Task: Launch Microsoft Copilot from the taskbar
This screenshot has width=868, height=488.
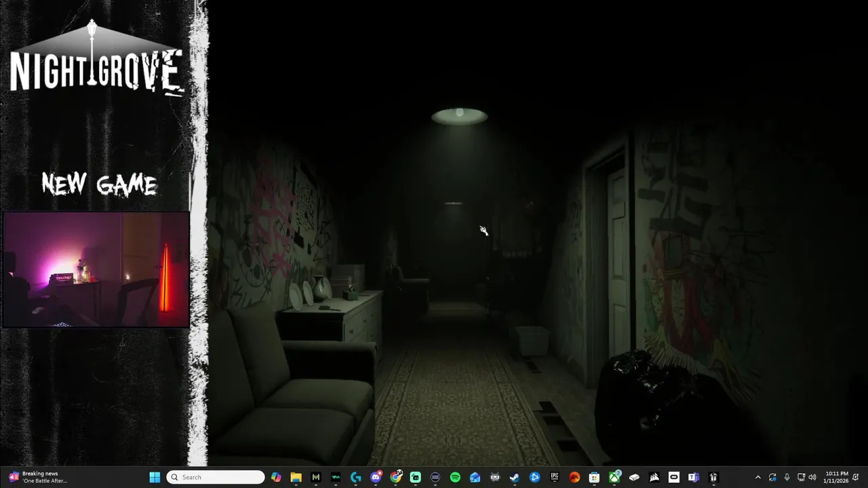Action: 276,477
